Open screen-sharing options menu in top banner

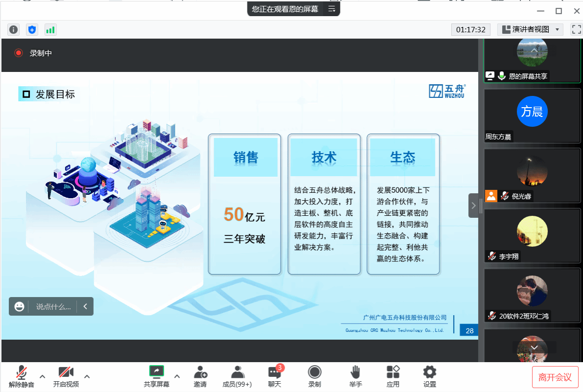(x=332, y=9)
